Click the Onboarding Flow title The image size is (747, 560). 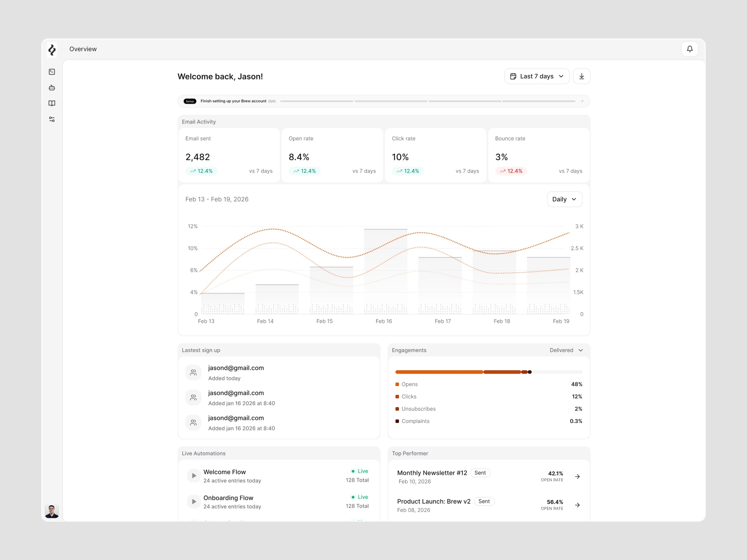(x=228, y=498)
